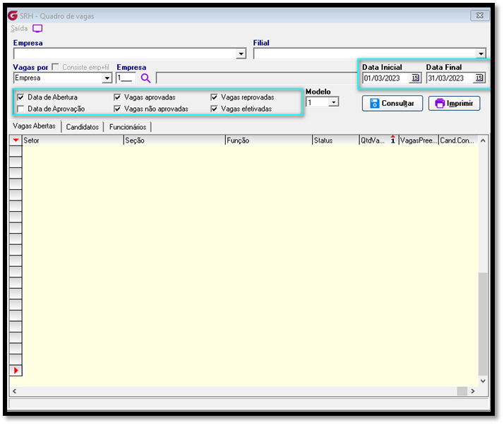
Task: Toggle the Vagas não aprovadas checkbox
Action: coord(117,109)
